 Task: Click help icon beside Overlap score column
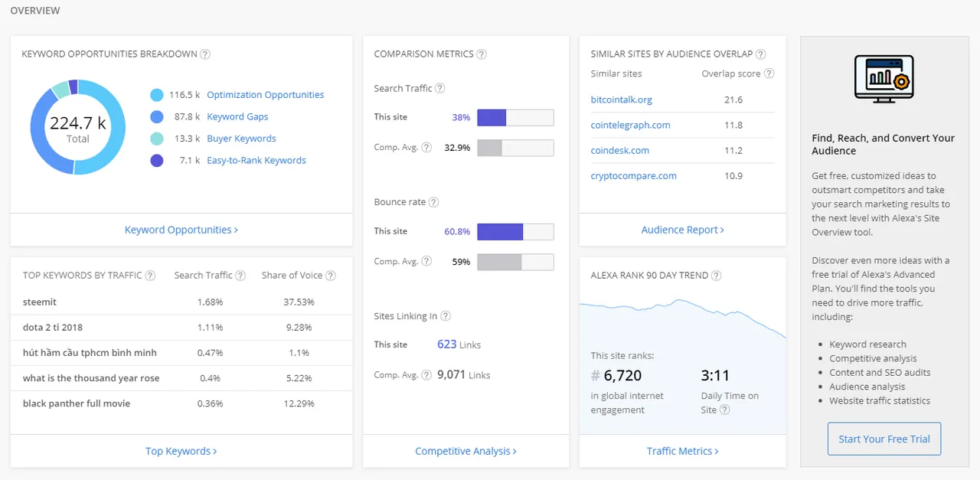[x=769, y=74]
